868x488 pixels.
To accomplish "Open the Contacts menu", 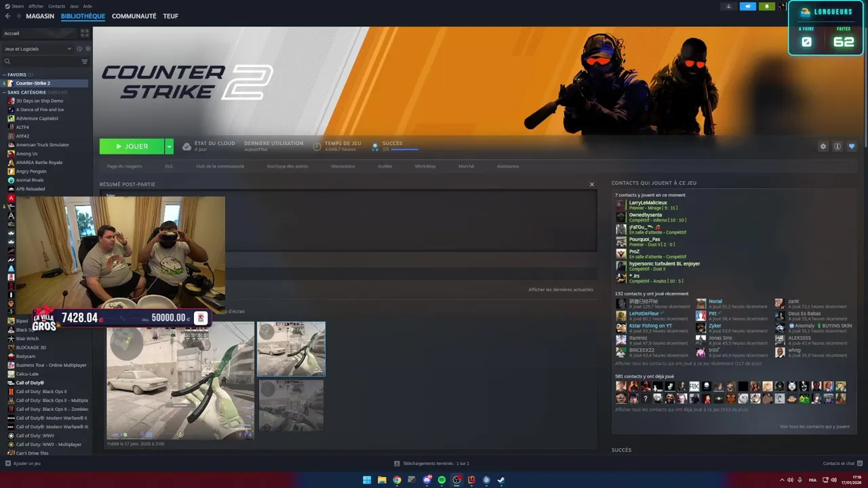I will coord(57,6).
